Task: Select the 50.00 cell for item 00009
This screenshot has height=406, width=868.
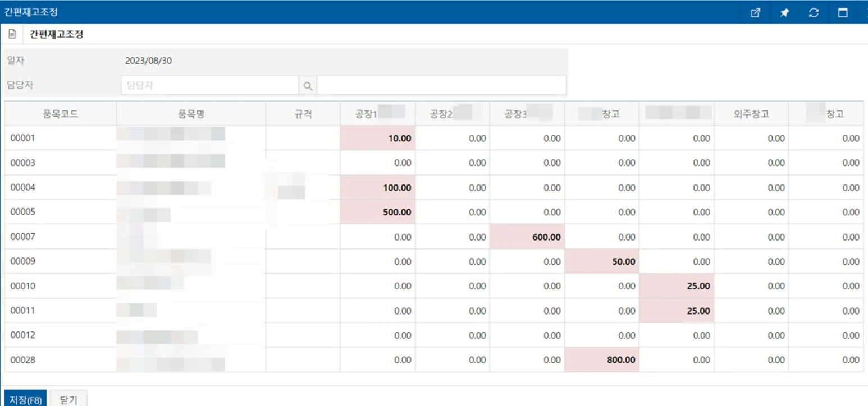Action: click(602, 261)
